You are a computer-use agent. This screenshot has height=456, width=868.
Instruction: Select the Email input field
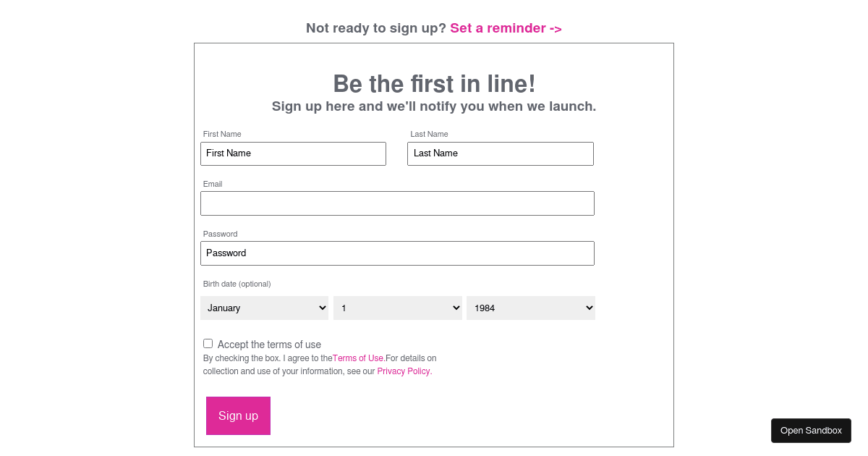397,203
